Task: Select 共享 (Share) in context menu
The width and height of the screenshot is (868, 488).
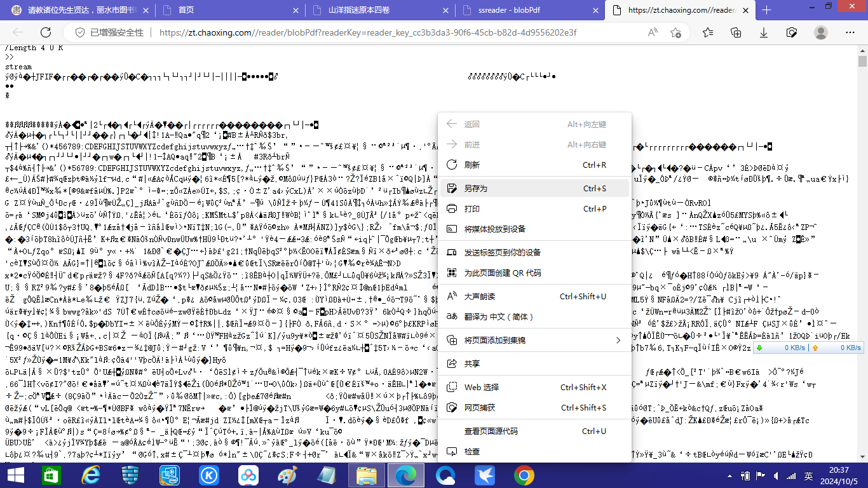Action: pyautogui.click(x=534, y=363)
